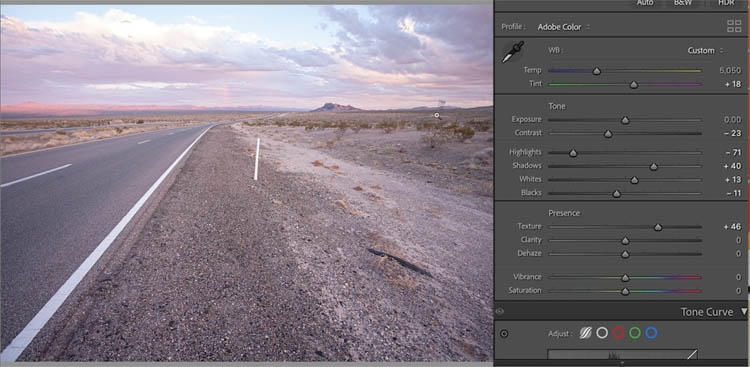
Task: Click the HDR button
Action: tap(726, 3)
